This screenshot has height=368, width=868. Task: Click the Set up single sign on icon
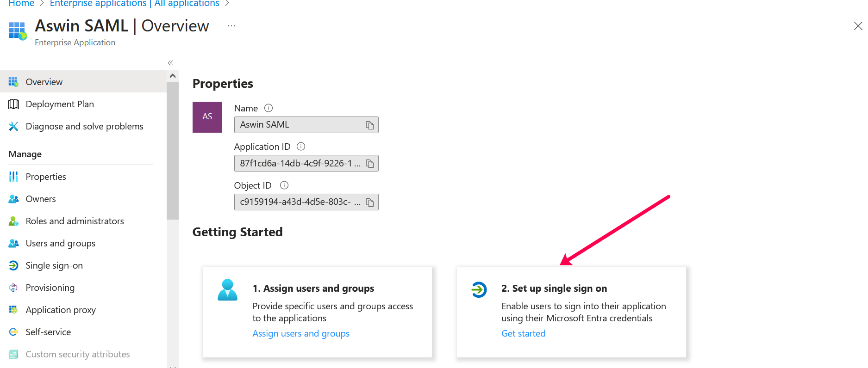(x=479, y=290)
